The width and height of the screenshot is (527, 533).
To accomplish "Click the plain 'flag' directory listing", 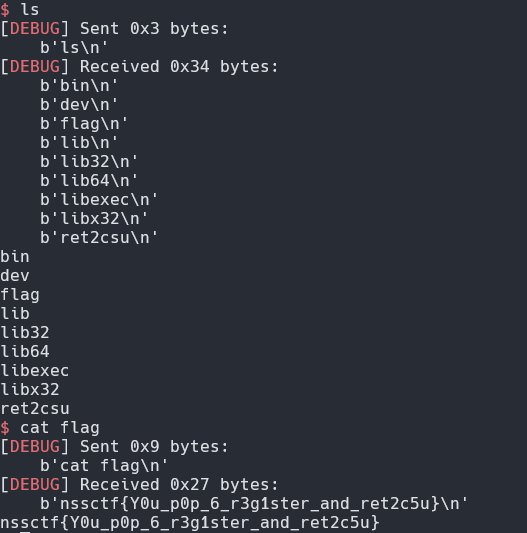I will coord(20,295).
